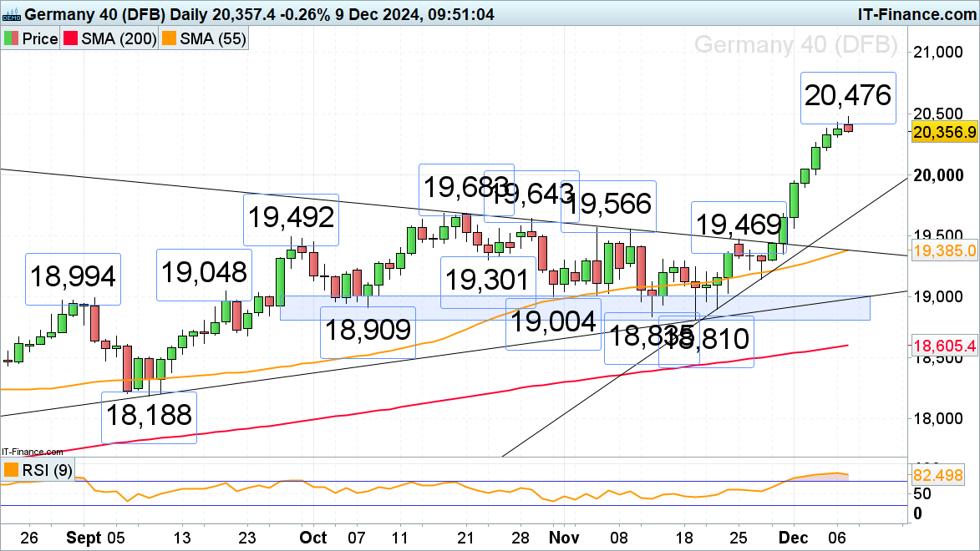Click the 20,476 high price annotation

pos(848,97)
